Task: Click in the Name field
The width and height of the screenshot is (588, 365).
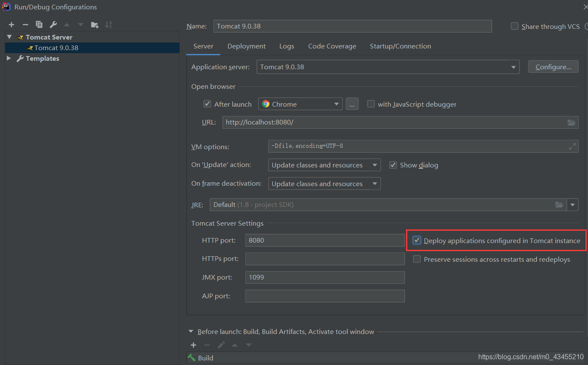Action: (x=352, y=26)
